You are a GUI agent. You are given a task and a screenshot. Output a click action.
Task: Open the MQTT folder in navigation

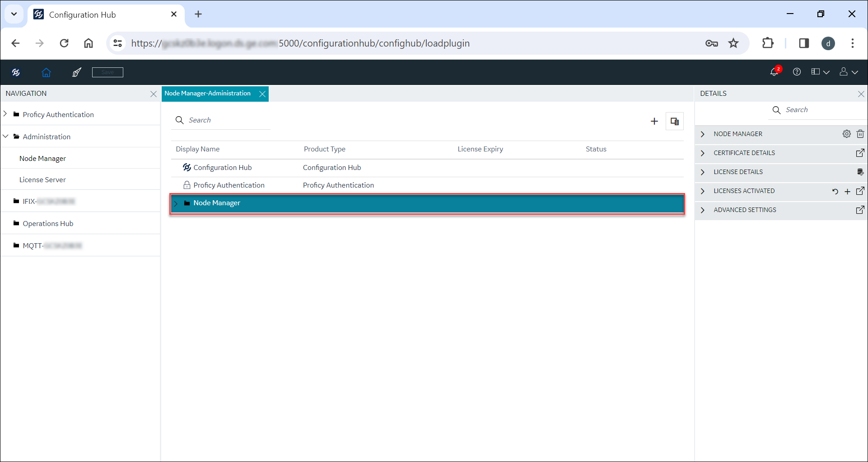point(48,245)
